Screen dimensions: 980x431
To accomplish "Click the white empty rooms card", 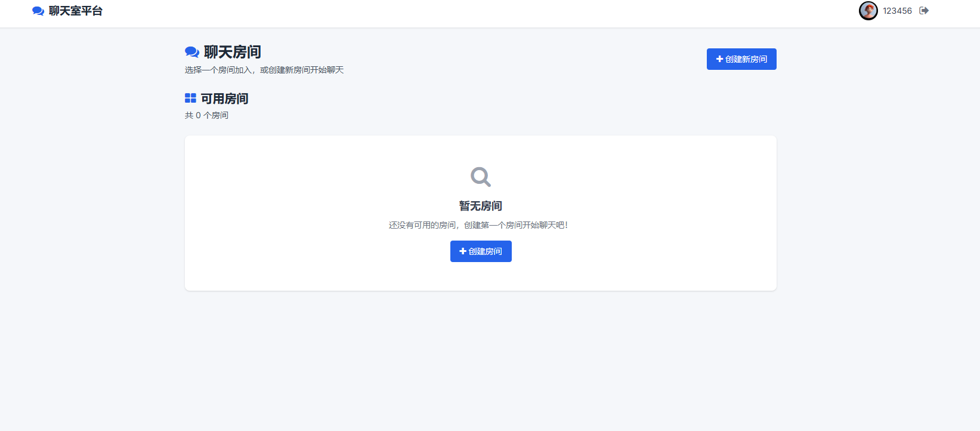I will [x=481, y=213].
